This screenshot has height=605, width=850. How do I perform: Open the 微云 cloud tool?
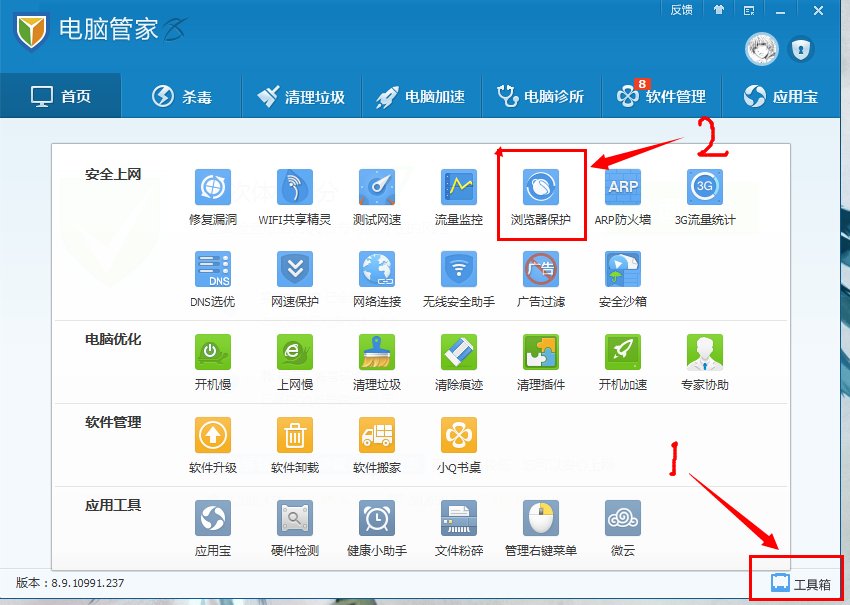pos(619,521)
